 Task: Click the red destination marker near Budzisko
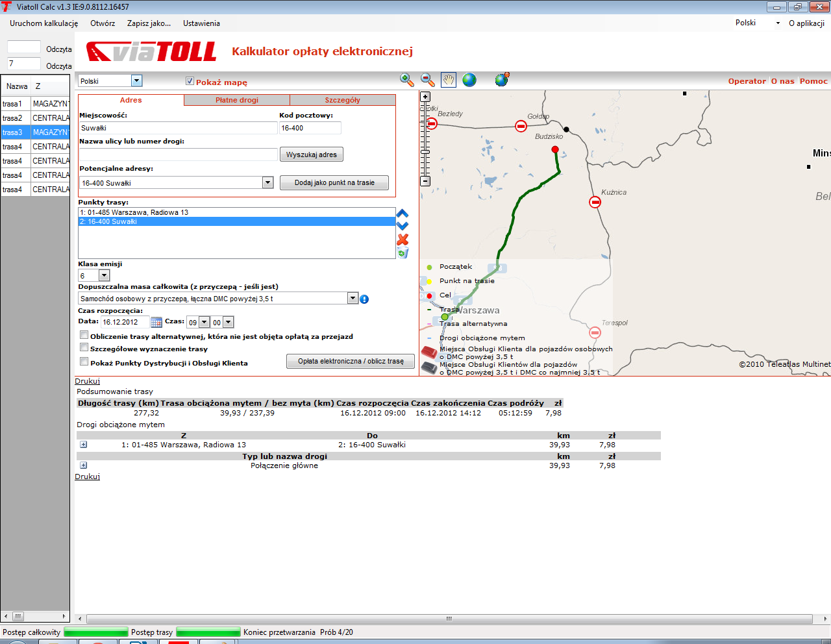tap(555, 149)
